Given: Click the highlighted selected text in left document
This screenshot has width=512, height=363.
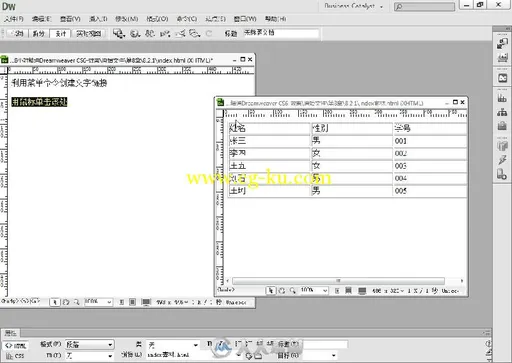Looking at the screenshot, I should click(39, 102).
